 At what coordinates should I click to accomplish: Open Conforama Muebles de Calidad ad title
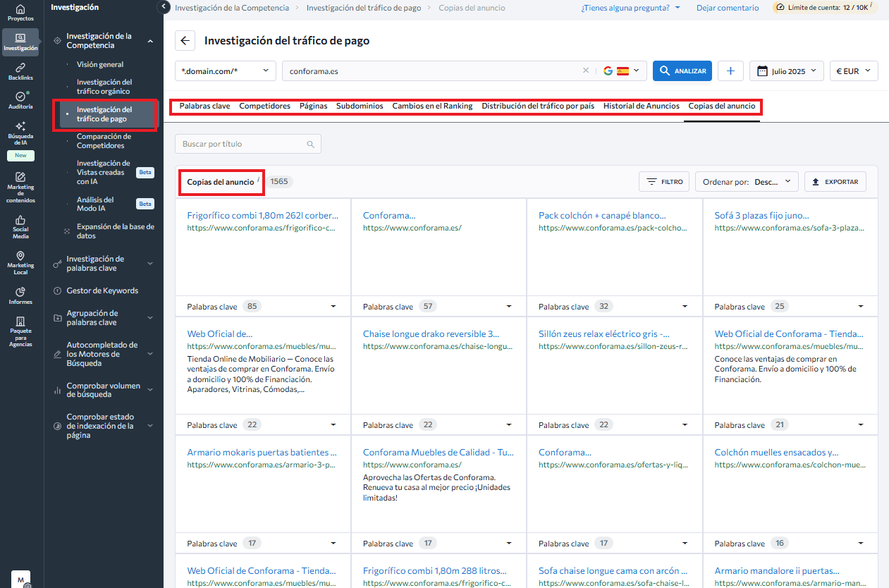tap(438, 453)
